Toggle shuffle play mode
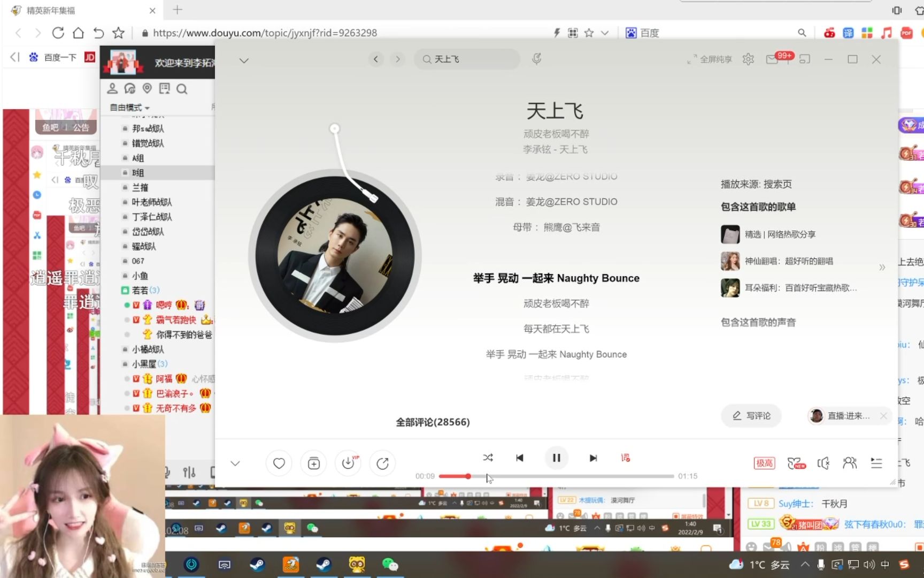Image resolution: width=924 pixels, height=578 pixels. [488, 458]
